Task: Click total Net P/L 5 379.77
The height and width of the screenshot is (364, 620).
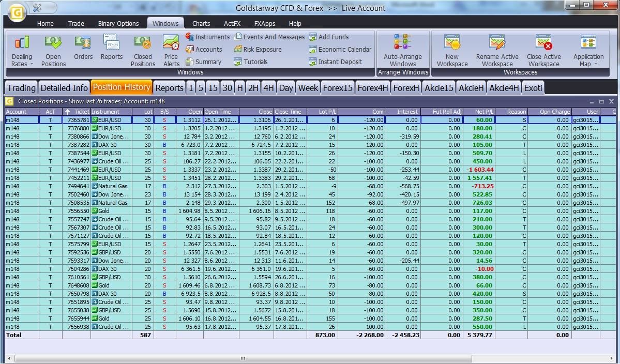Action: [x=480, y=335]
